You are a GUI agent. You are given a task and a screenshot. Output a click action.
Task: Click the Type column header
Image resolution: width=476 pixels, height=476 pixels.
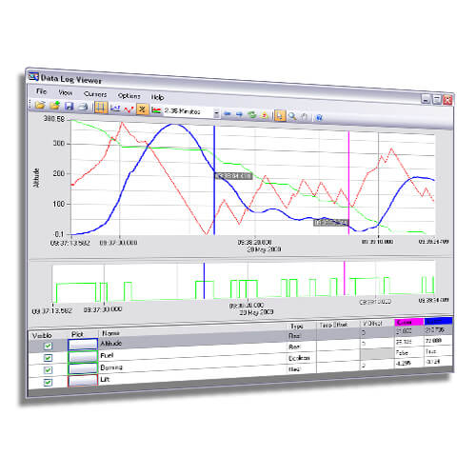[296, 327]
